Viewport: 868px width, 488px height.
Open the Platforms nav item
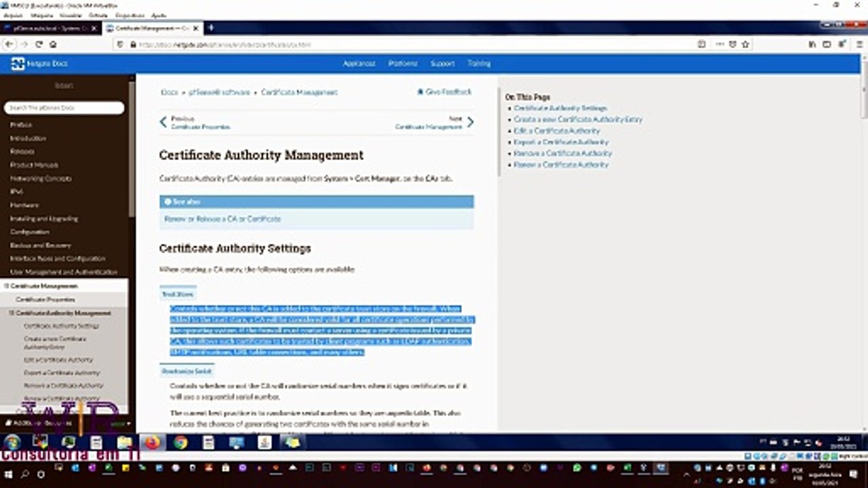point(403,64)
